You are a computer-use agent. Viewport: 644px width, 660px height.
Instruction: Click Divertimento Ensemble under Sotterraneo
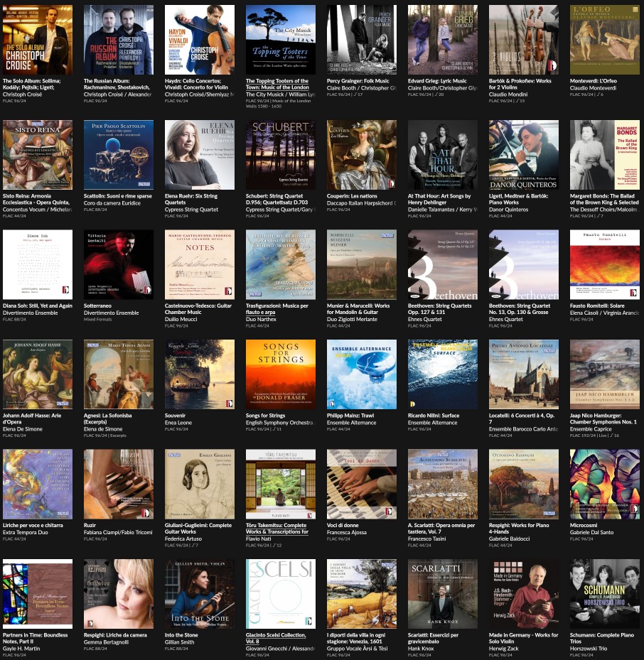click(111, 313)
